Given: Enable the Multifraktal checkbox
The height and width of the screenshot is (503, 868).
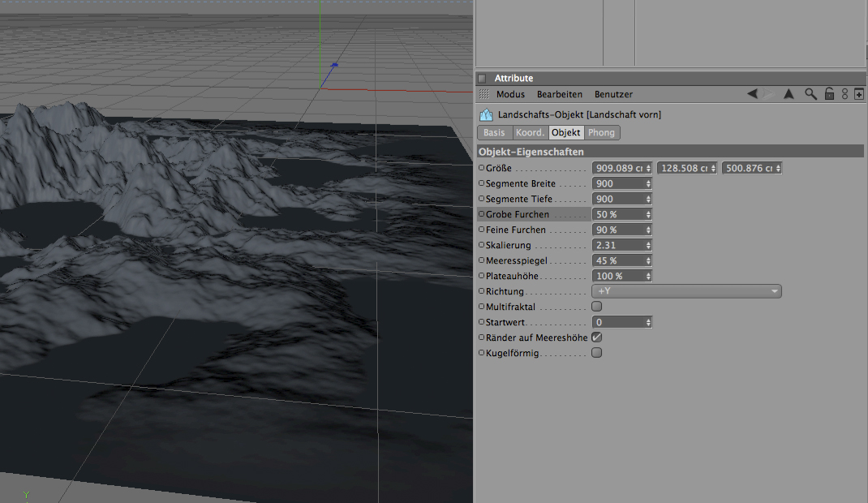Looking at the screenshot, I should coord(597,307).
